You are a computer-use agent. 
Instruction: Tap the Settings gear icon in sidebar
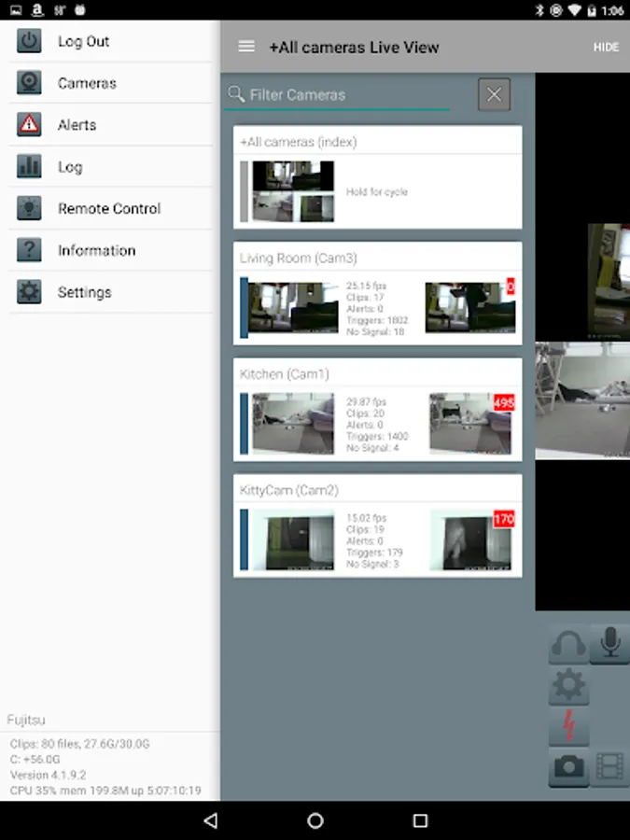[29, 292]
